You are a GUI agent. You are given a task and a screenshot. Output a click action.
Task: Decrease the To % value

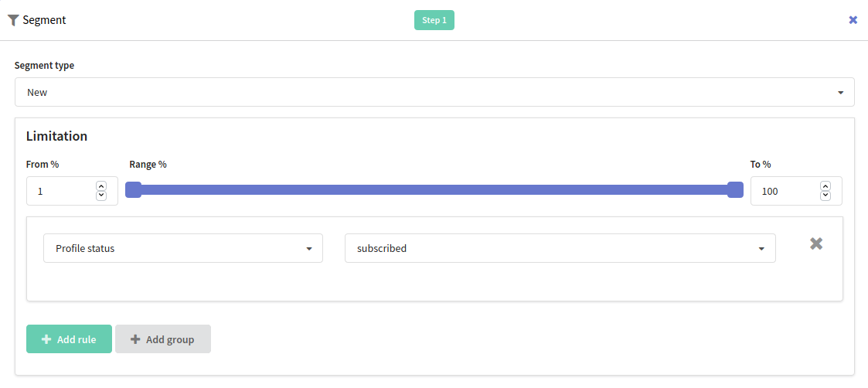(x=825, y=196)
